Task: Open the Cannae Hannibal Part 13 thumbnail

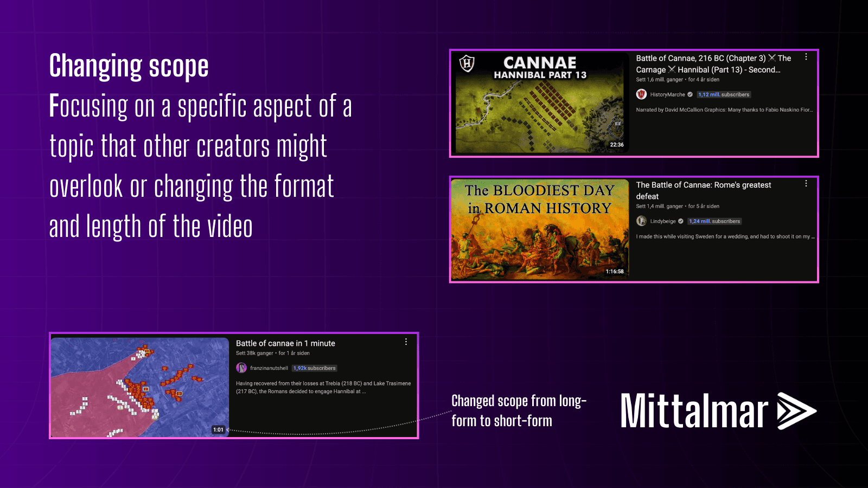Action: (540, 102)
